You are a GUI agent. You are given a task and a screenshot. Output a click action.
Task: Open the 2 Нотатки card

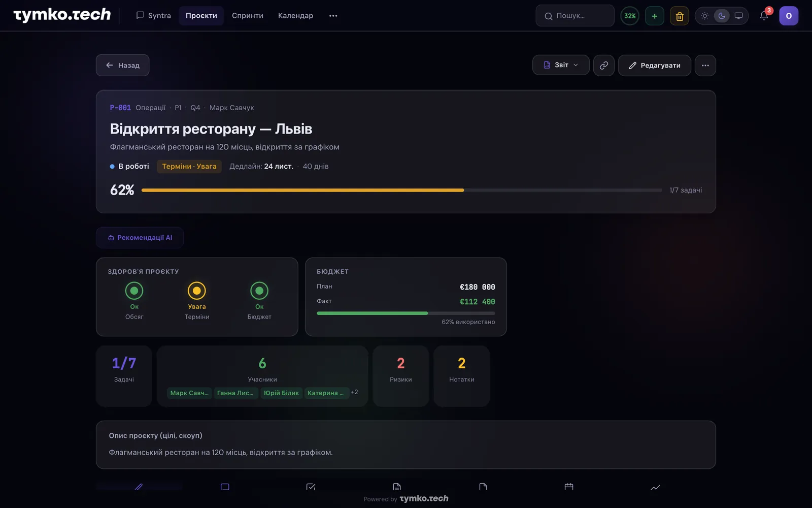[462, 376]
